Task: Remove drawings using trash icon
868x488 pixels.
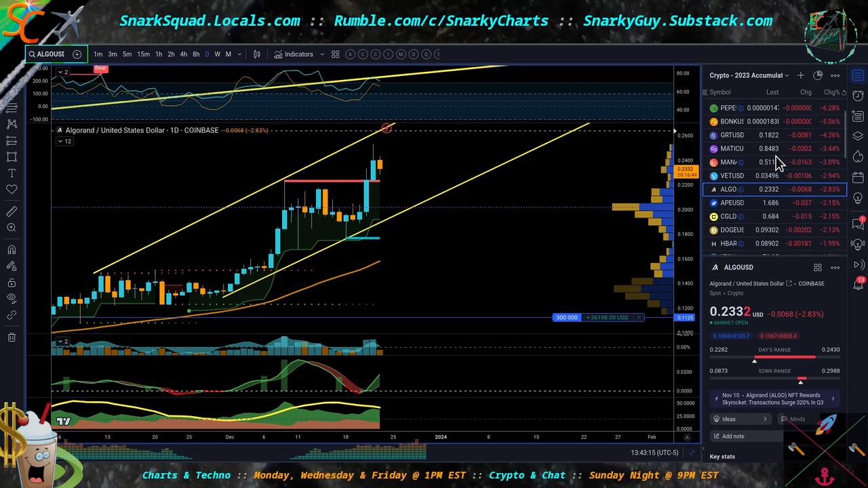Action: click(x=12, y=337)
